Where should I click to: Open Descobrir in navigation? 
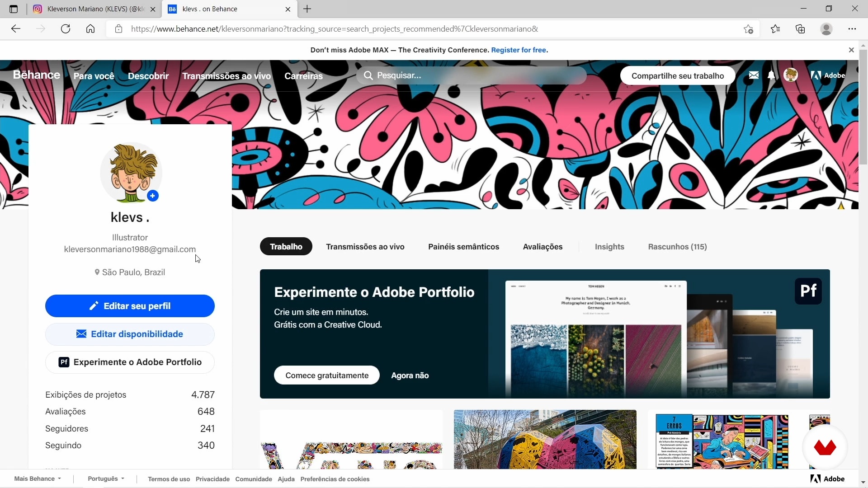point(148,76)
